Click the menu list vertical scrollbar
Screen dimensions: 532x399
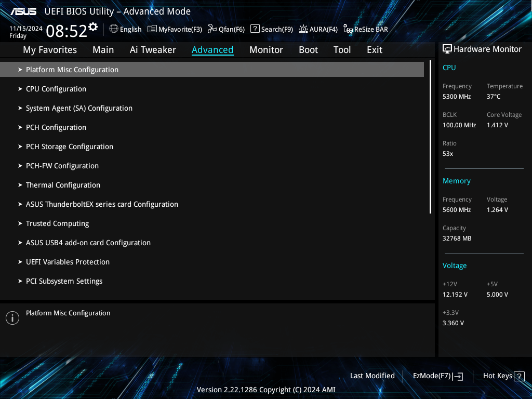(x=430, y=137)
